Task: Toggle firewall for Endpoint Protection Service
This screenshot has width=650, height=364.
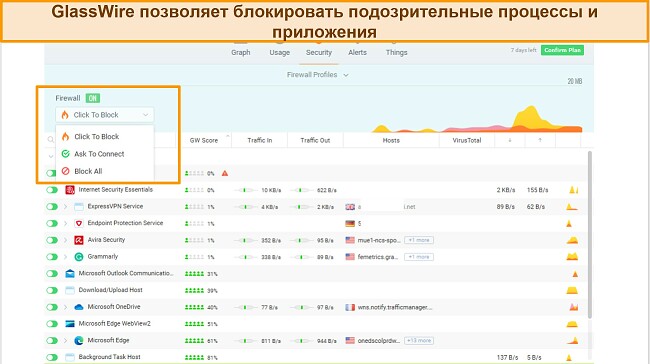Action: tap(52, 223)
